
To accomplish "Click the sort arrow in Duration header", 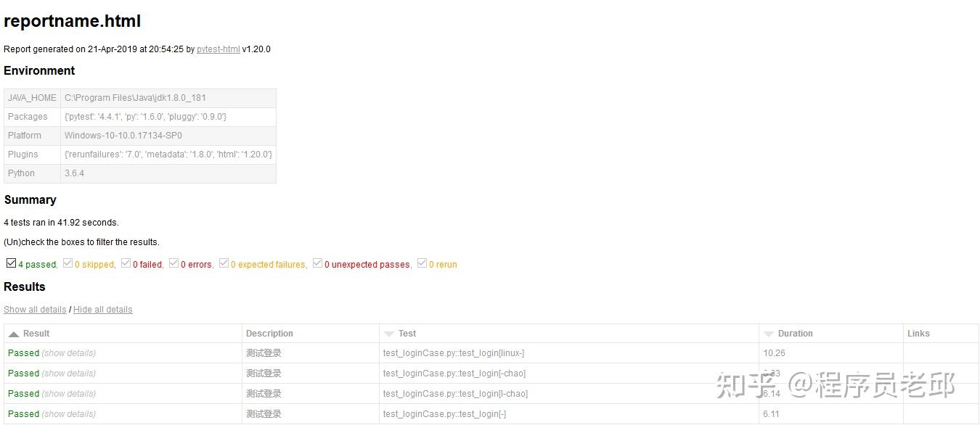I will [769, 334].
